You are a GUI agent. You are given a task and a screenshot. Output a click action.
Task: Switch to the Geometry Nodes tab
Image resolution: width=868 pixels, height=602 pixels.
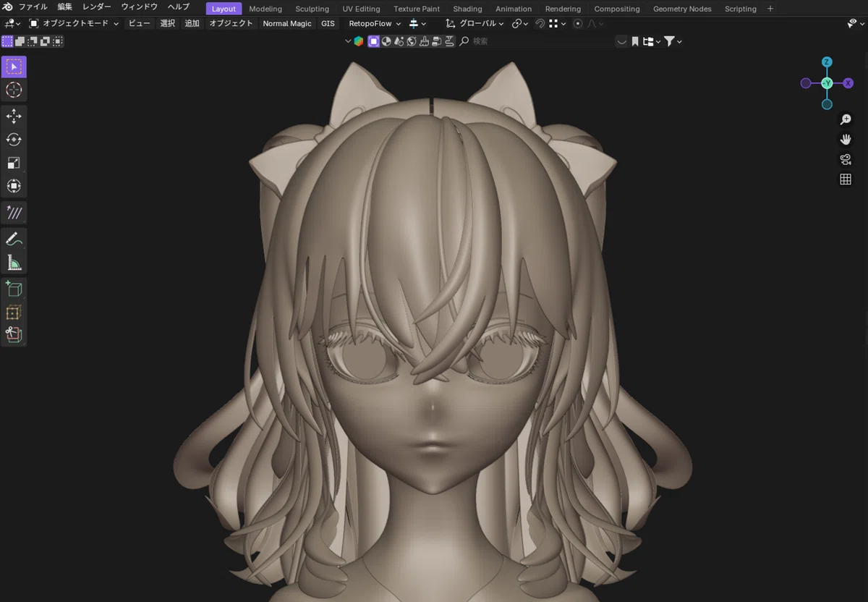coord(682,9)
